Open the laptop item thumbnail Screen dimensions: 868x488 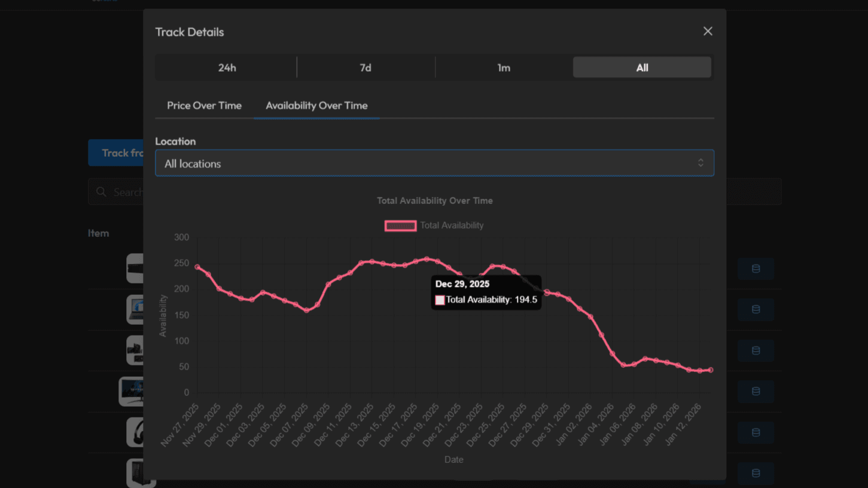coord(135,309)
